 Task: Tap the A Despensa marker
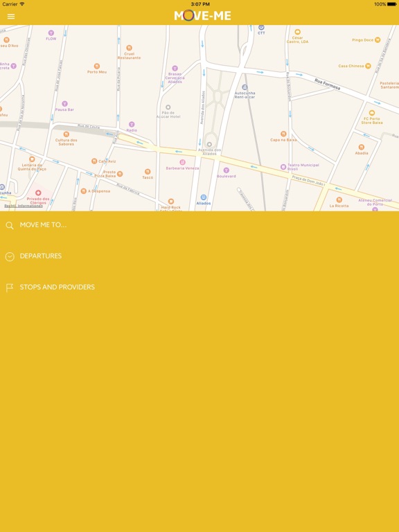83,191
